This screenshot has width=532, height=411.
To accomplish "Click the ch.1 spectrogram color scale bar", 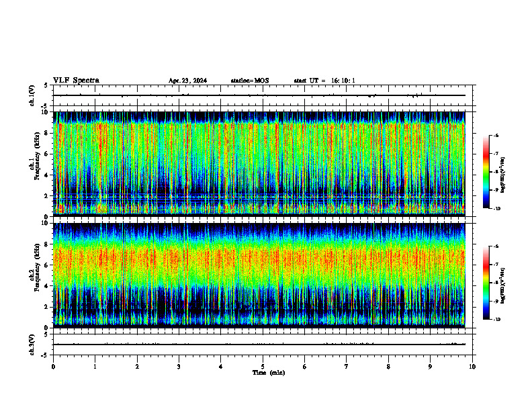I will (x=486, y=172).
